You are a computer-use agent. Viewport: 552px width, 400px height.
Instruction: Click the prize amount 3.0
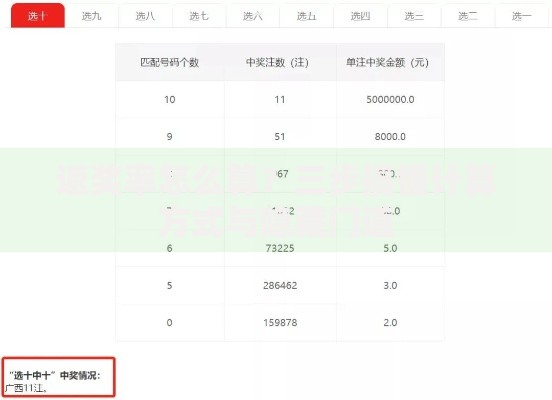pyautogui.click(x=390, y=285)
